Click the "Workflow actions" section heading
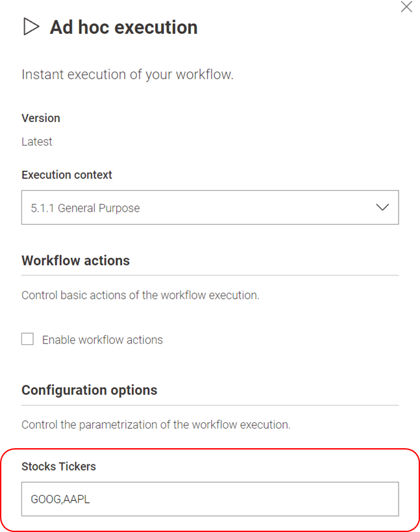This screenshot has width=420, height=532. [x=75, y=260]
